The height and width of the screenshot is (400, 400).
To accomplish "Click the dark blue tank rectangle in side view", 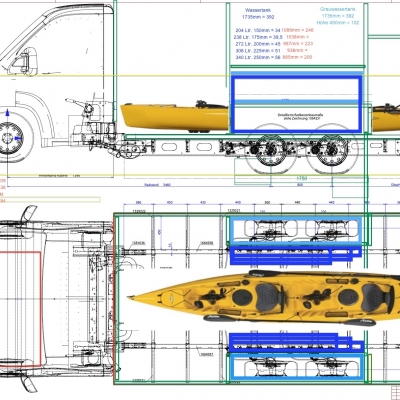I will [297, 104].
